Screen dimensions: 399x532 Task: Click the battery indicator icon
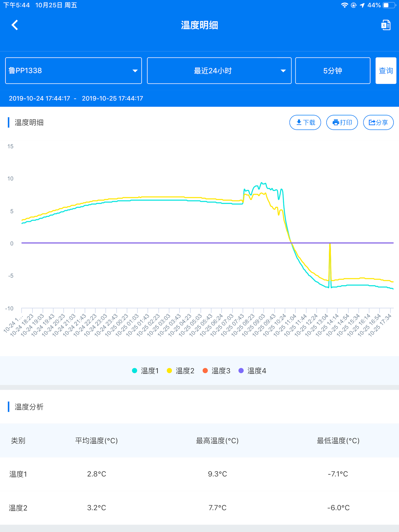[x=389, y=5]
